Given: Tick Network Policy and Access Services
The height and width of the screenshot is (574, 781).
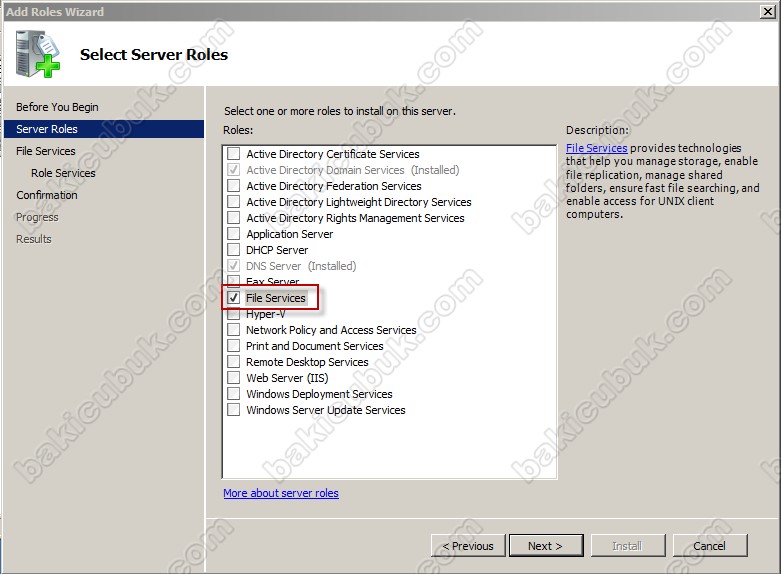Looking at the screenshot, I should pyautogui.click(x=233, y=329).
